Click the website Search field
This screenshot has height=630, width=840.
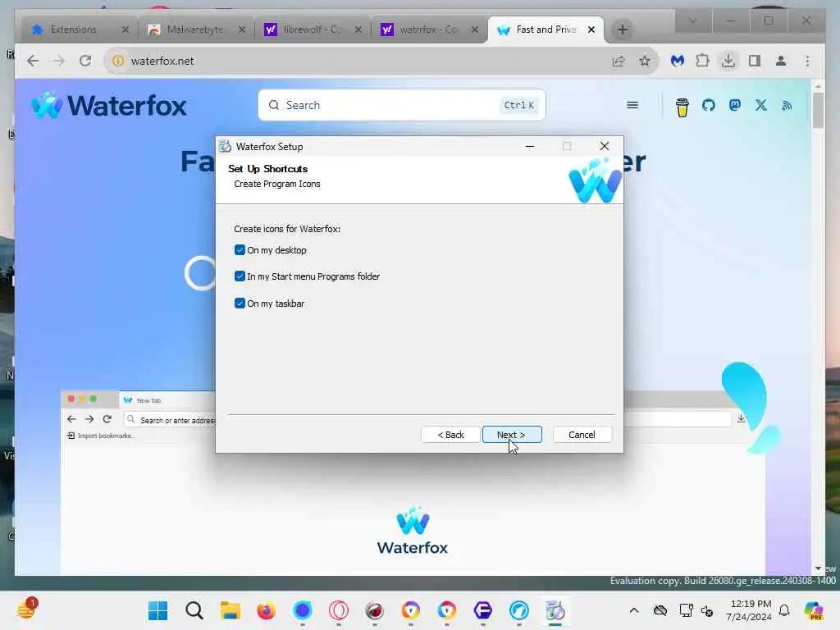402,105
